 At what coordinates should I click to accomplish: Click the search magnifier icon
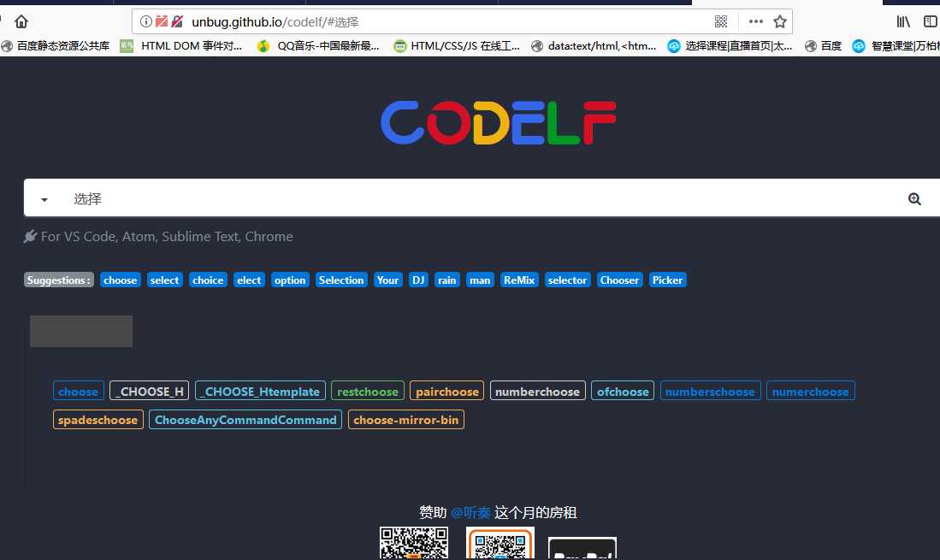[914, 199]
